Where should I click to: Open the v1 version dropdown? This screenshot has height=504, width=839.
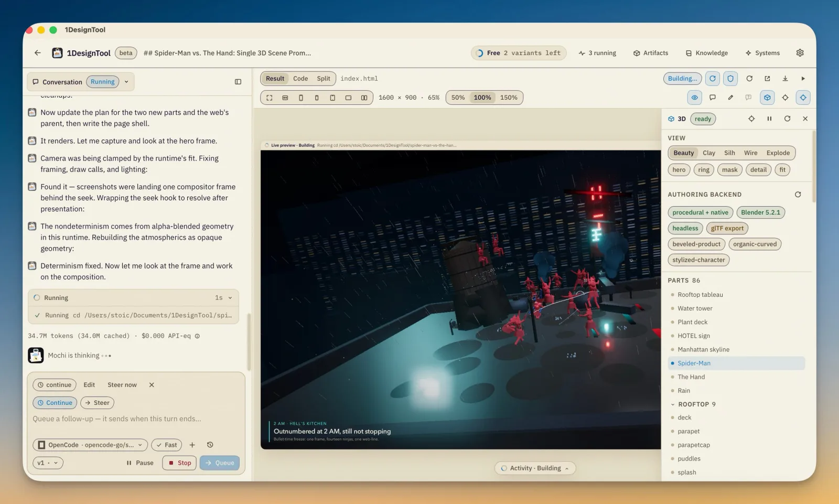(48, 463)
